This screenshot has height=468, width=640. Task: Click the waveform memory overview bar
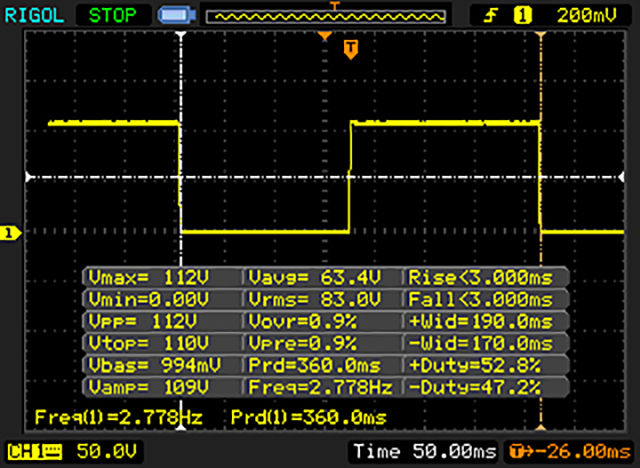click(326, 17)
